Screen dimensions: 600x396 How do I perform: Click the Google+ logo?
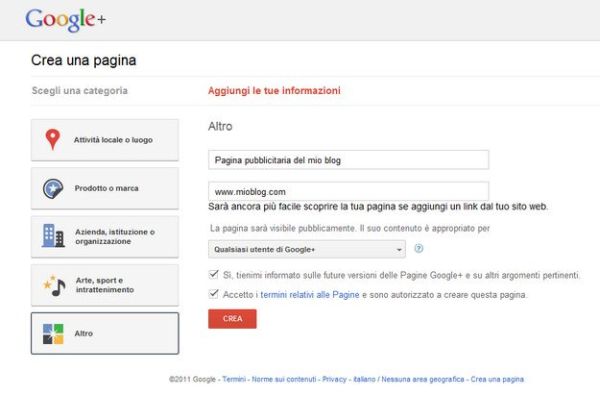[x=65, y=20]
